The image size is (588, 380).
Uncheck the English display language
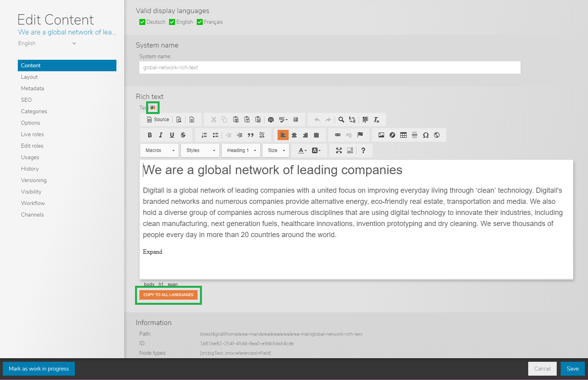click(172, 22)
